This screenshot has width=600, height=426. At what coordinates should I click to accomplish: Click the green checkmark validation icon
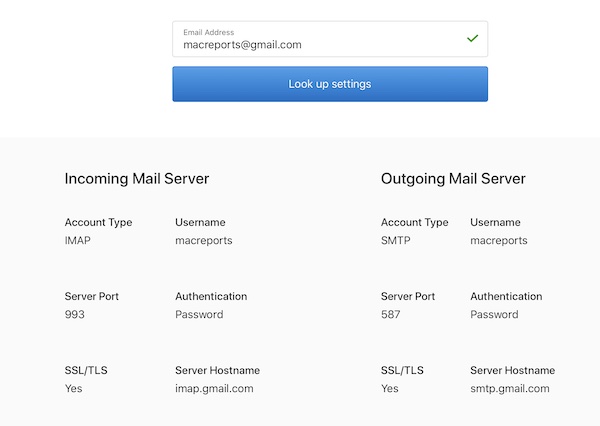473,38
